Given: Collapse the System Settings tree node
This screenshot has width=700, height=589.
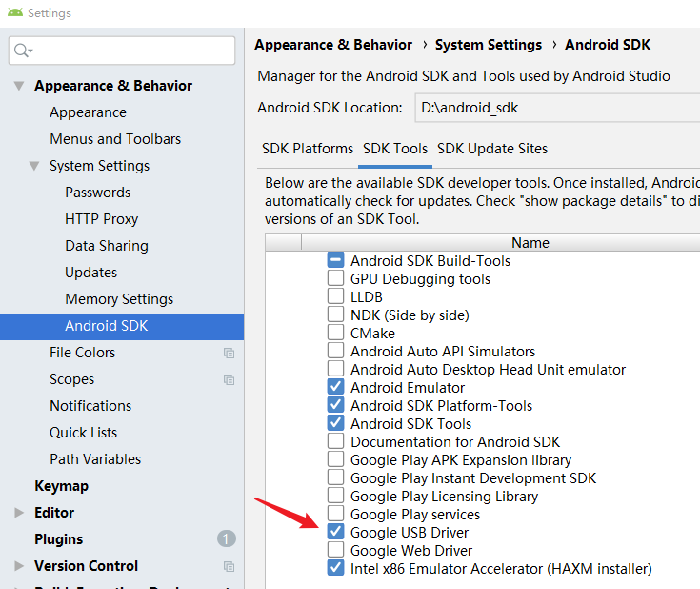Looking at the screenshot, I should (34, 166).
